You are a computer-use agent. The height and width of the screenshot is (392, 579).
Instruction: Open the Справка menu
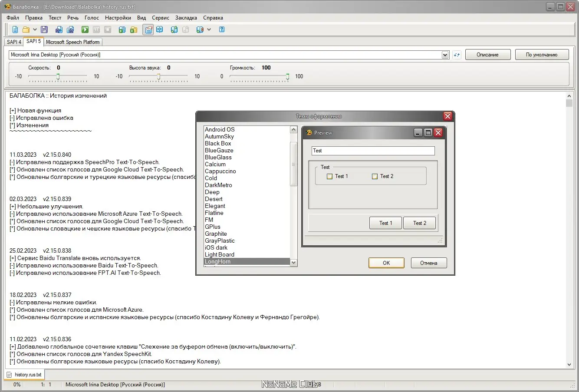[x=213, y=18]
